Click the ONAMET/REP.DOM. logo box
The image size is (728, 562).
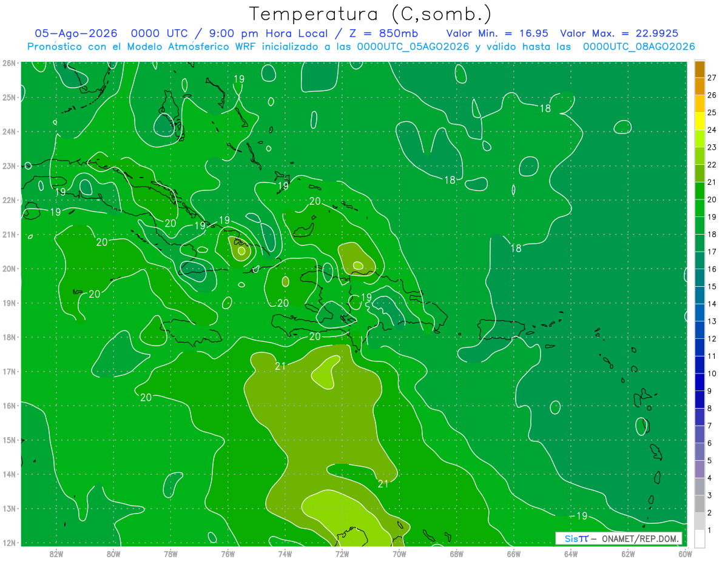click(x=619, y=538)
